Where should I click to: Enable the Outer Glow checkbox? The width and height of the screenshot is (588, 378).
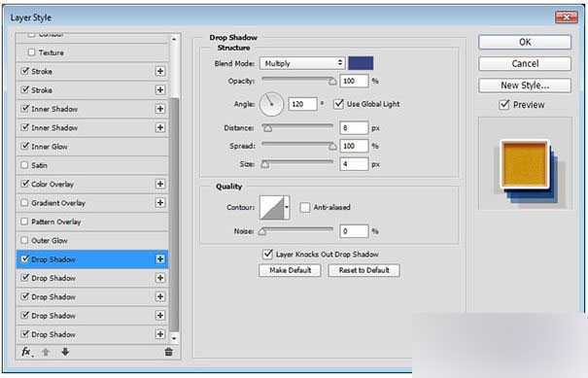tap(24, 240)
